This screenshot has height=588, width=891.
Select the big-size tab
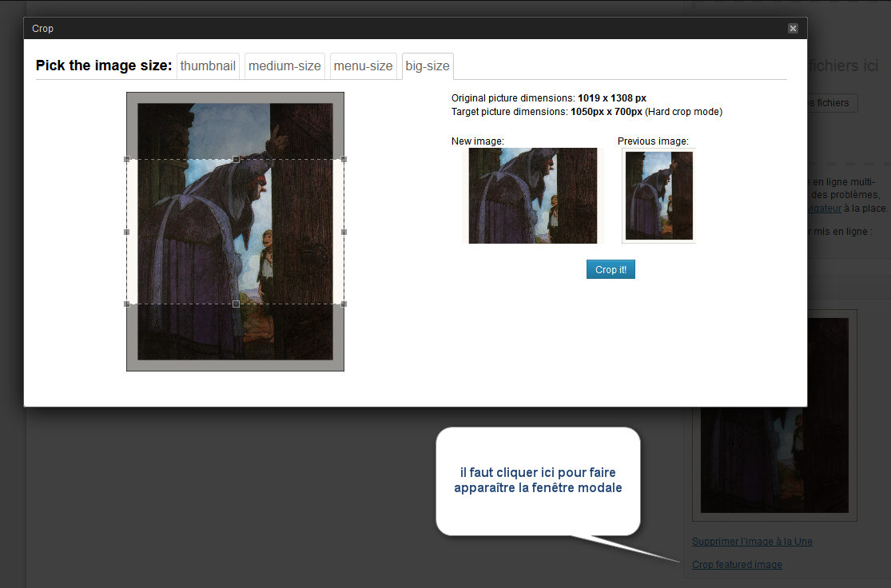pos(428,66)
